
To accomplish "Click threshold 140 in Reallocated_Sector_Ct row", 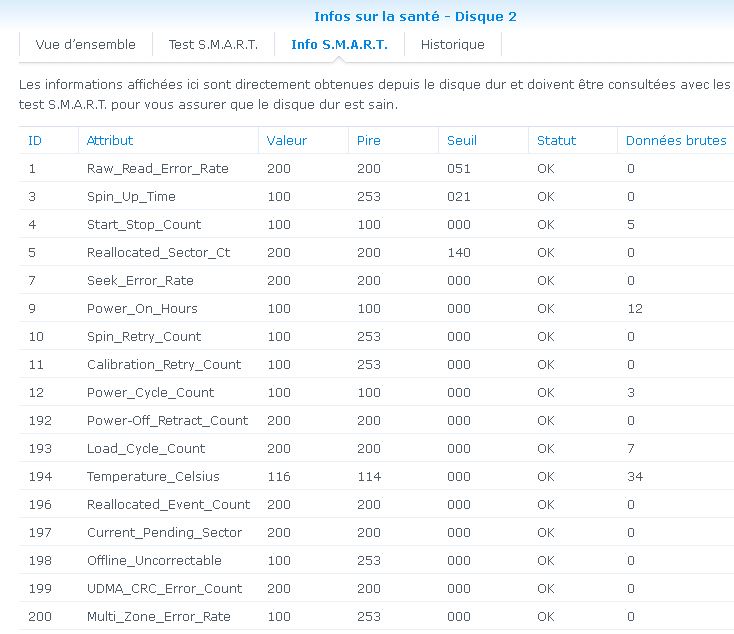I will tap(458, 252).
